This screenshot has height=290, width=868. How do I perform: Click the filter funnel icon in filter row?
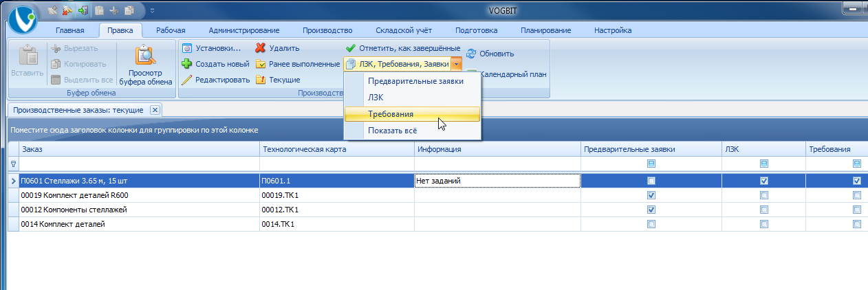coord(14,164)
